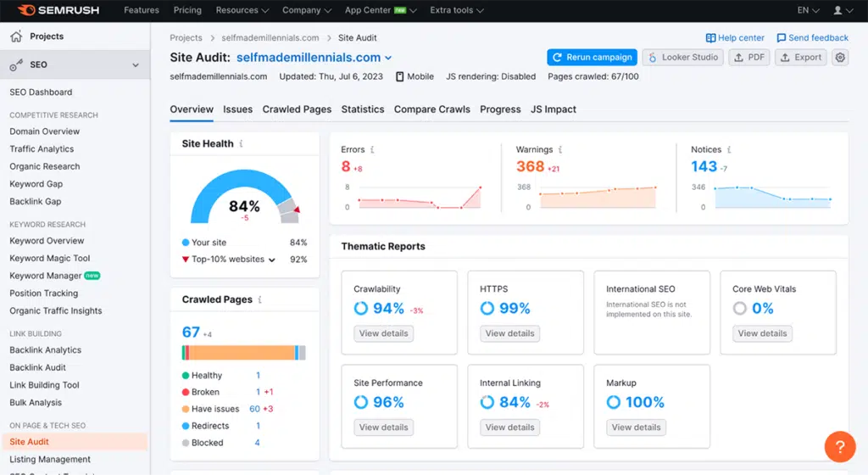Click the orange help question-mark bubble
868x475 pixels.
(x=840, y=446)
